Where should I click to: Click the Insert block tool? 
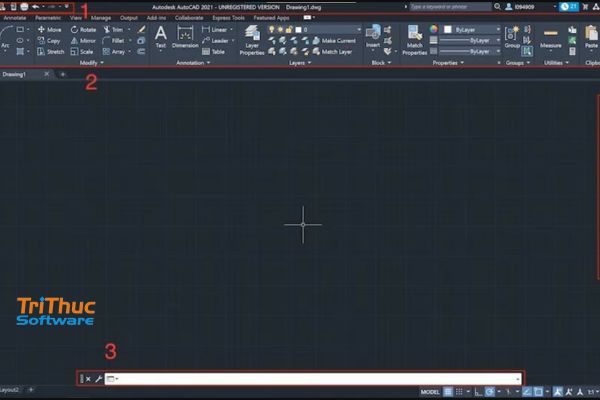point(373,36)
